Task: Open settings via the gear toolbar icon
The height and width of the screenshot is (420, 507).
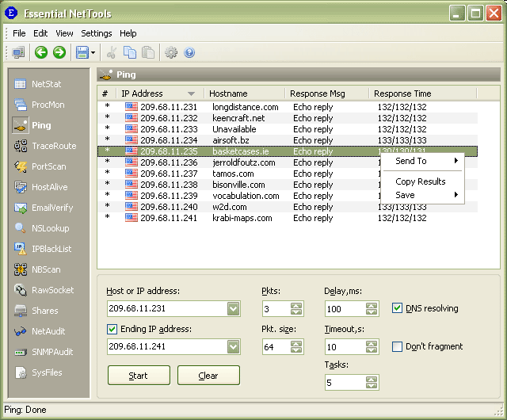Action: pyautogui.click(x=171, y=52)
